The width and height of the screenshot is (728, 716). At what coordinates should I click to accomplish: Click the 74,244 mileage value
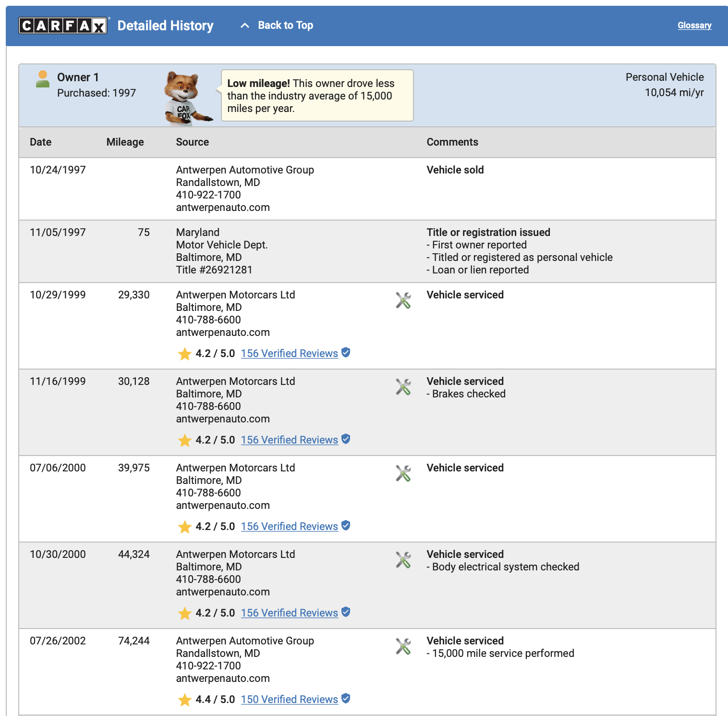pos(134,641)
